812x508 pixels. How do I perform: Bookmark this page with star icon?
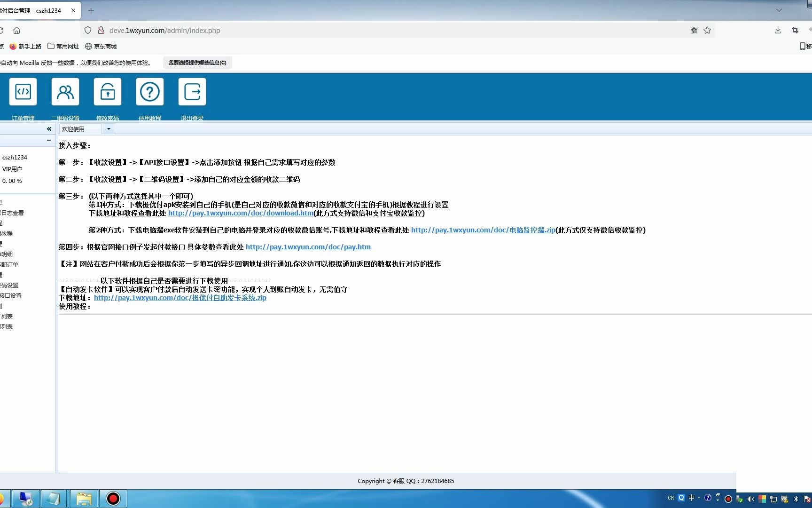(707, 30)
